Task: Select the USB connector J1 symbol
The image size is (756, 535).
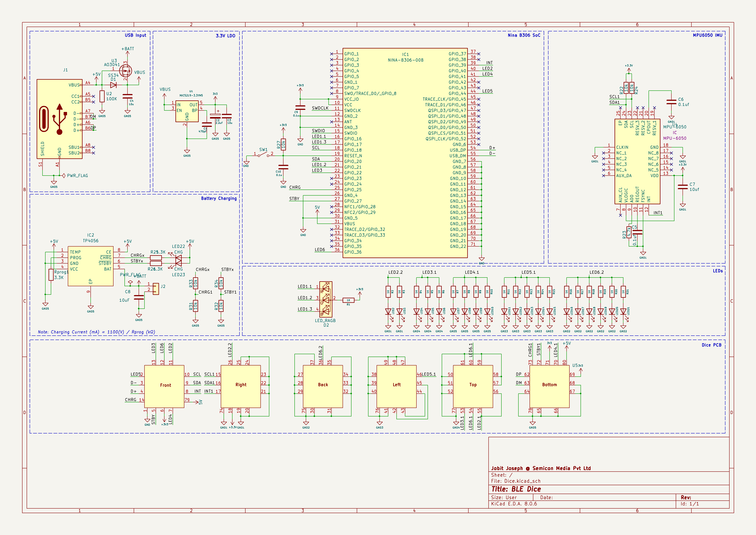Action: [x=59, y=119]
